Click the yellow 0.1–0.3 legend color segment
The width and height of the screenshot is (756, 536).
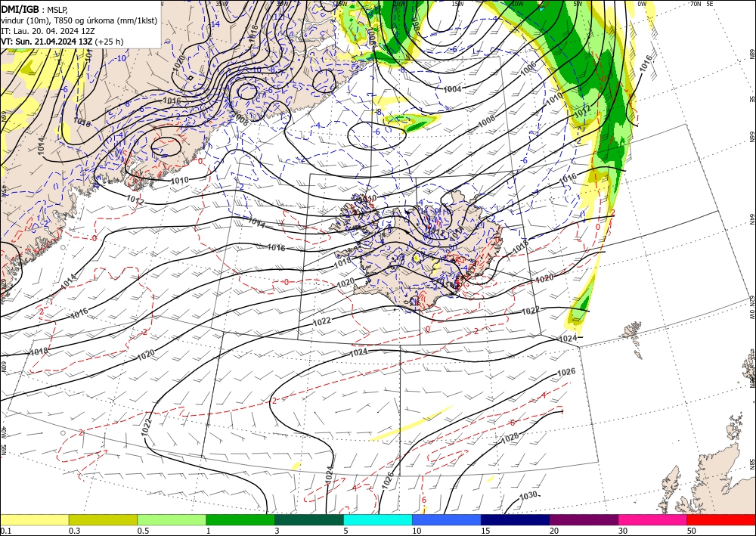[34, 519]
